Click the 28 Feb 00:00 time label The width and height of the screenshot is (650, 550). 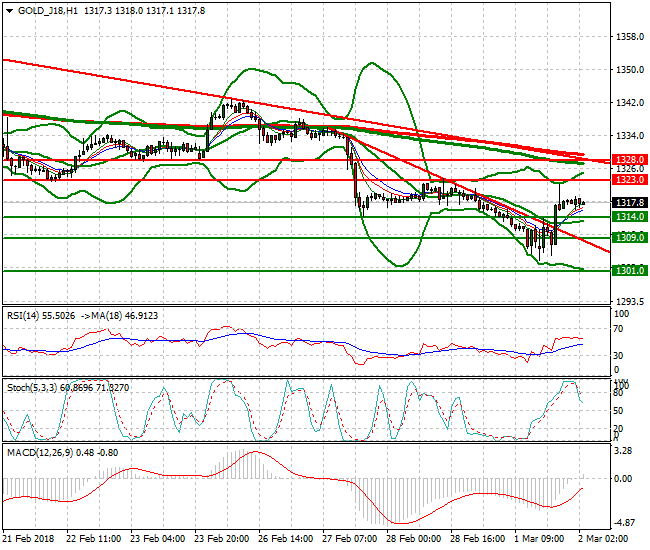[x=413, y=539]
